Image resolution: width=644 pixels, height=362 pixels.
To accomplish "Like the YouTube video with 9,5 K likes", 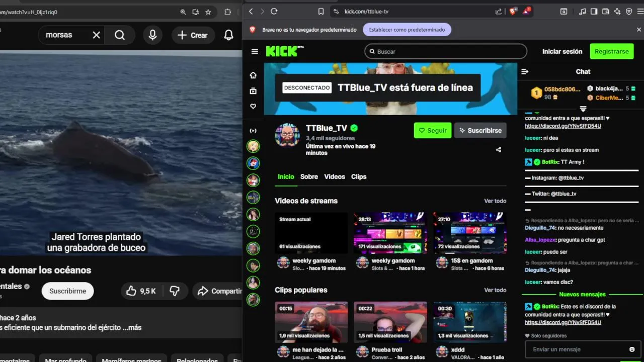I will pyautogui.click(x=141, y=291).
